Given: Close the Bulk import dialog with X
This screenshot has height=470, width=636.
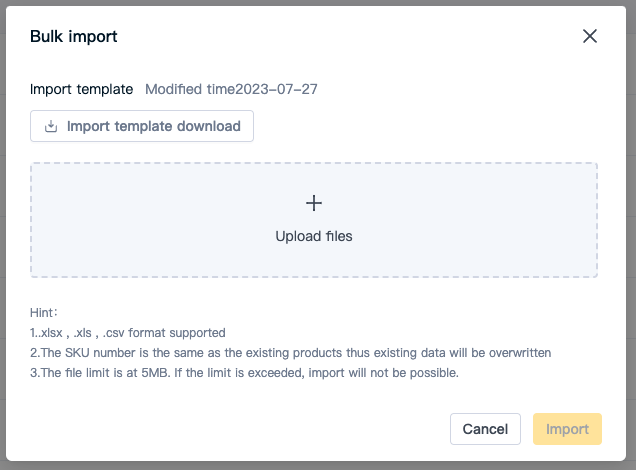Looking at the screenshot, I should click(x=590, y=36).
